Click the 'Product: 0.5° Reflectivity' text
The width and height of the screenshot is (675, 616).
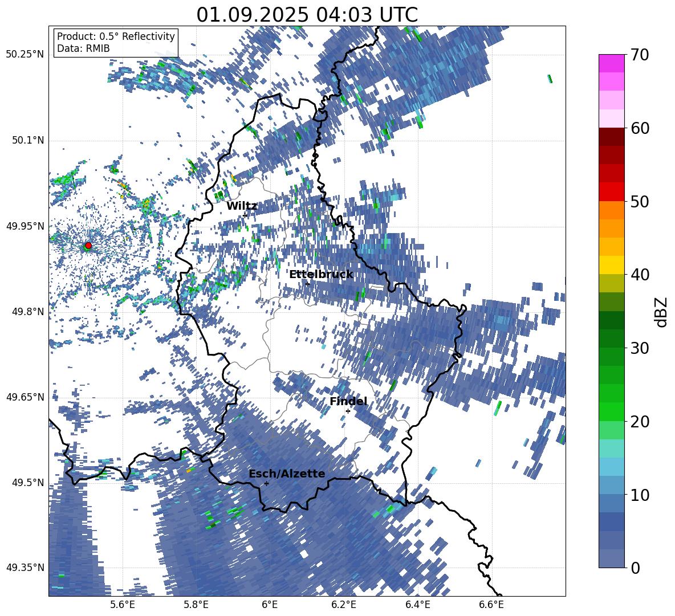[x=116, y=36]
